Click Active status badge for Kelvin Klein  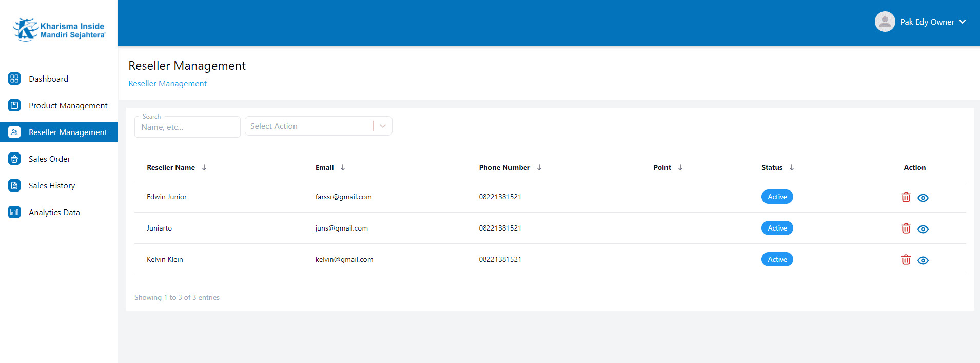click(x=777, y=259)
